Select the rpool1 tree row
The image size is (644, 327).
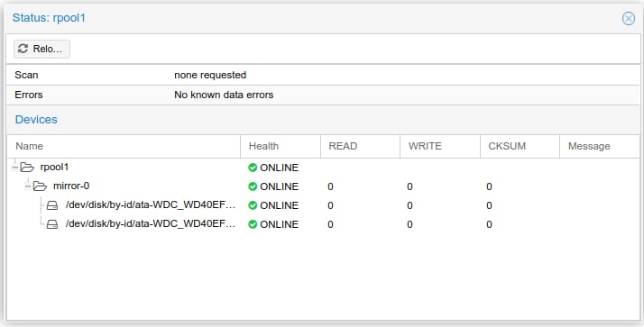pos(323,168)
